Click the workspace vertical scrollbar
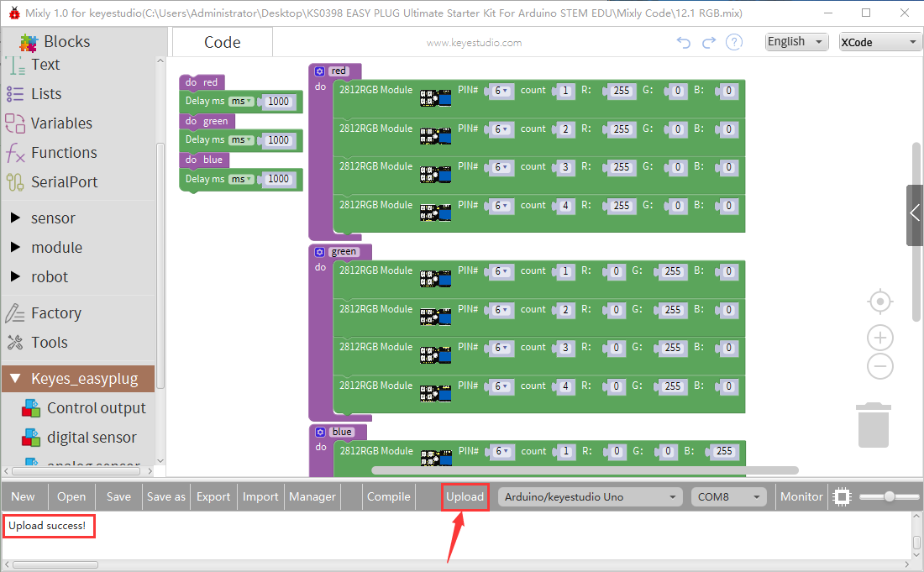The height and width of the screenshot is (572, 924). (x=916, y=232)
